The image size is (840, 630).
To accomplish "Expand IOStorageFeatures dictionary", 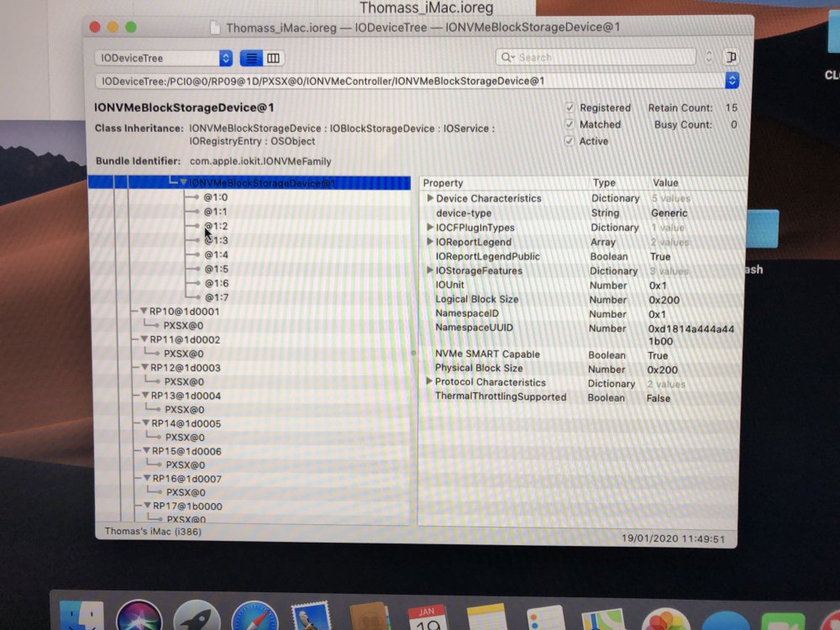I will point(429,270).
